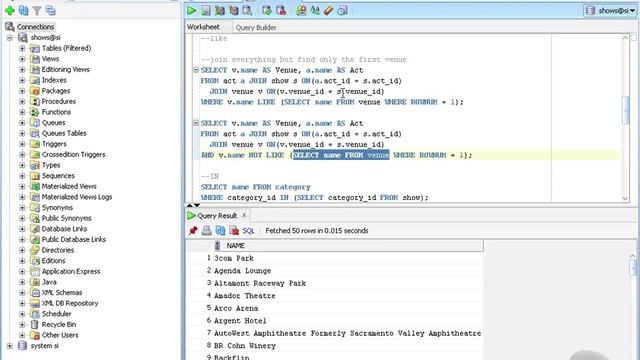Click the splitter collapse arrows above Query Result
This screenshot has height=360, width=640.
coord(193,205)
